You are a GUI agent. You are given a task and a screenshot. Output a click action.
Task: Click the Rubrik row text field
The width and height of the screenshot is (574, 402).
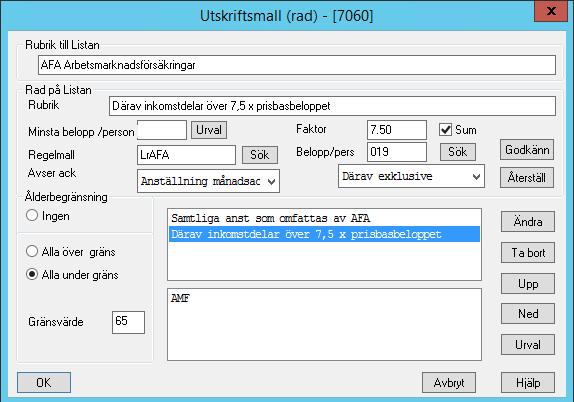click(x=332, y=106)
